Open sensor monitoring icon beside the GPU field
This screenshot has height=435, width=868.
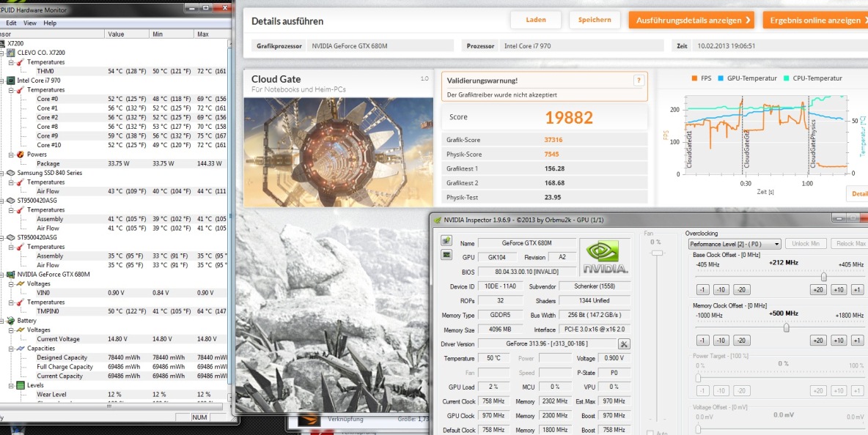[446, 256]
